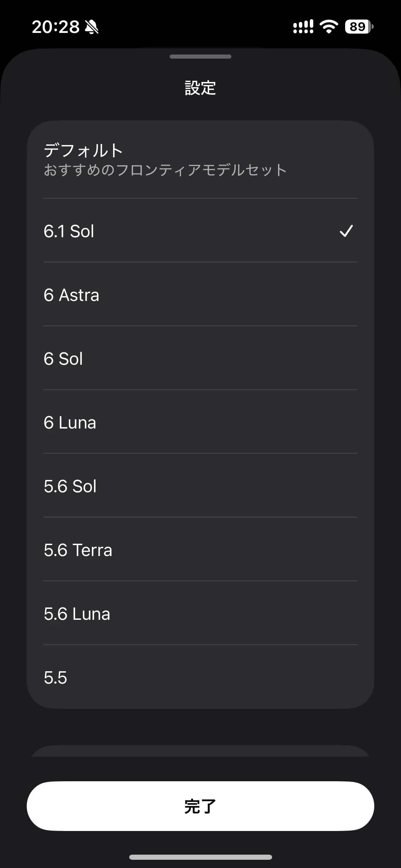Tap the cellular signal icon
This screenshot has width=401, height=868.
point(303,26)
